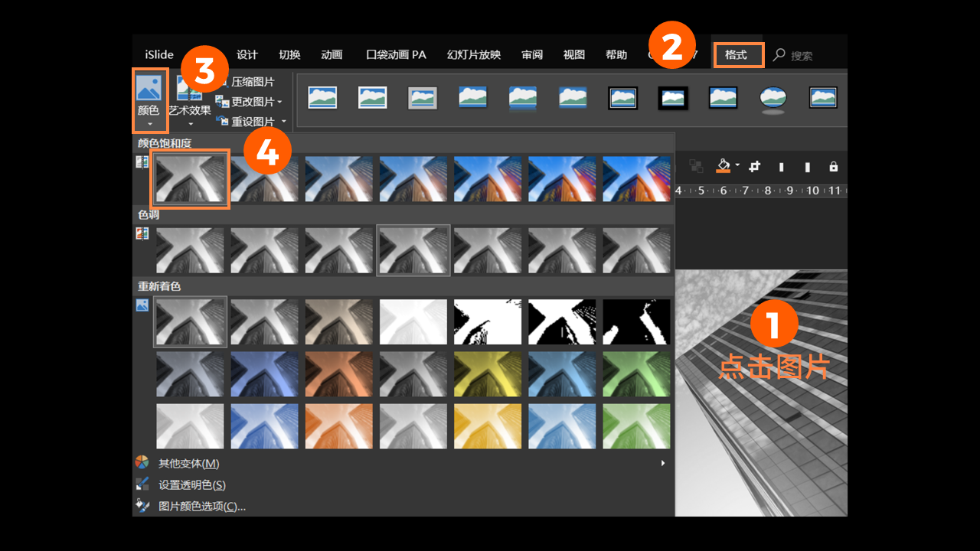Open 图片颜色选项(C)... picture color options

coord(403,506)
